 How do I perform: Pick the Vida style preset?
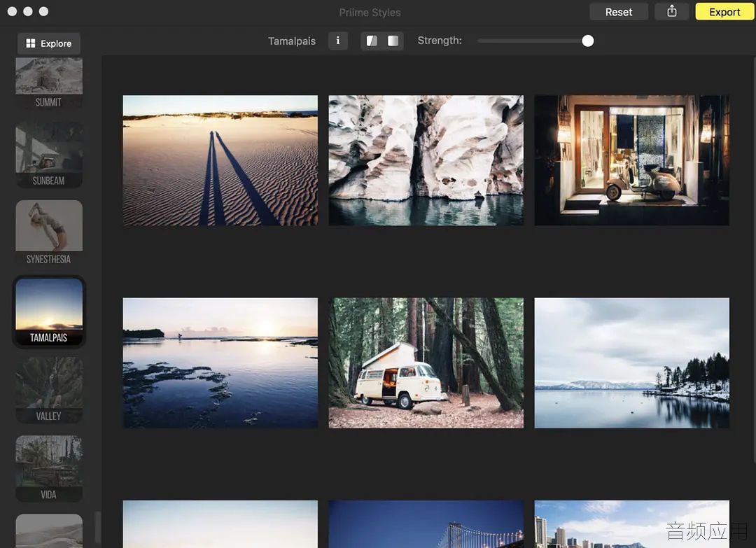tap(49, 468)
